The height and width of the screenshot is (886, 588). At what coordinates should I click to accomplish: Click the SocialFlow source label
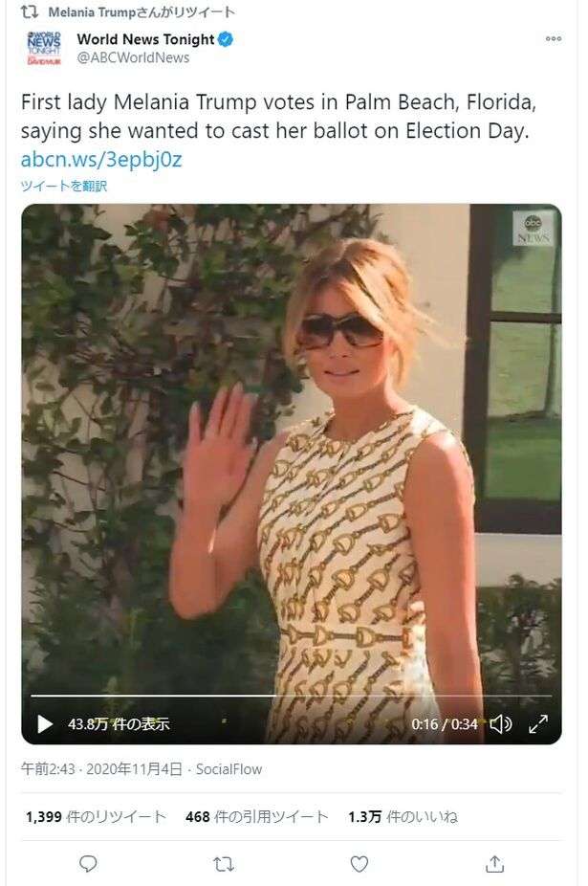pos(229,769)
